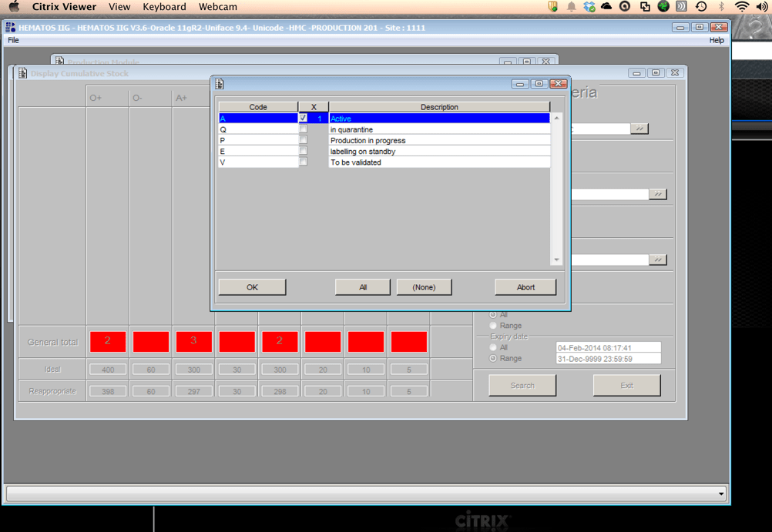The height and width of the screenshot is (532, 772).
Task: Click the volume speaker icon
Action: (x=761, y=7)
